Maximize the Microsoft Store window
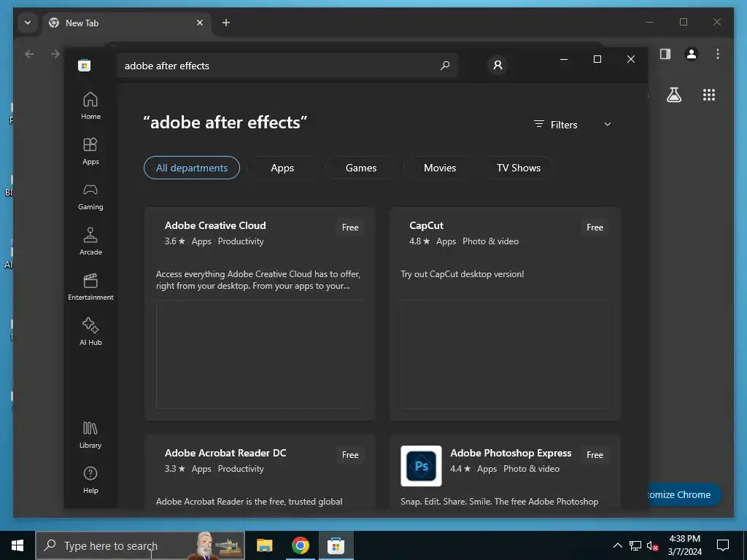Image resolution: width=747 pixels, height=560 pixels. 597,59
